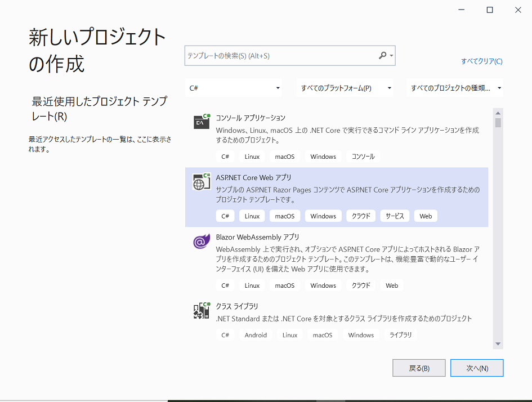Click the template list scrollbar thumb

[x=498, y=123]
